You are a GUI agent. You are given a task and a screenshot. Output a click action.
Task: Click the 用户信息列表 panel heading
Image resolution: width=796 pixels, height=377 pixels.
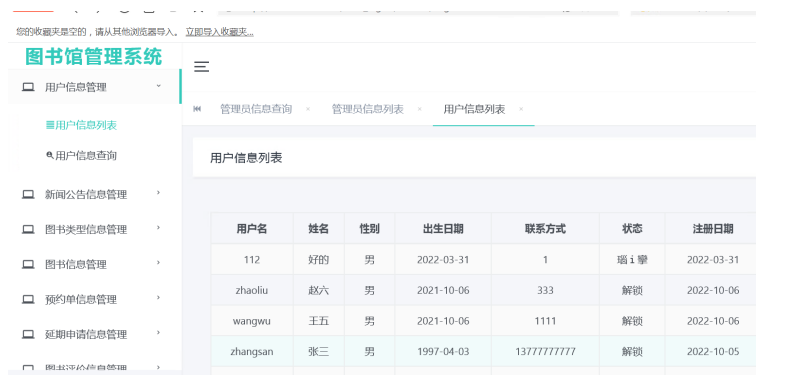pos(246,158)
